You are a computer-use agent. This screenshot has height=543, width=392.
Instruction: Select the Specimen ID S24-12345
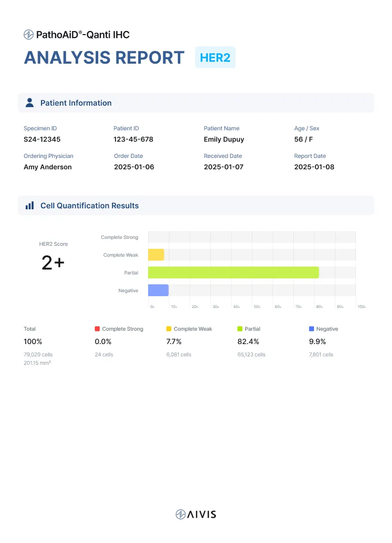click(x=42, y=139)
